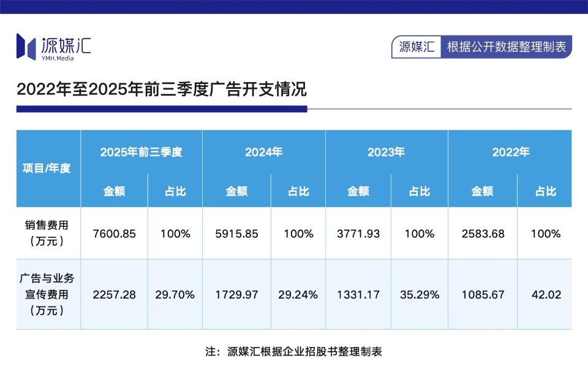Screen dimensions: 588x377
Task: Click the 42.02 cell
Action: (546, 295)
